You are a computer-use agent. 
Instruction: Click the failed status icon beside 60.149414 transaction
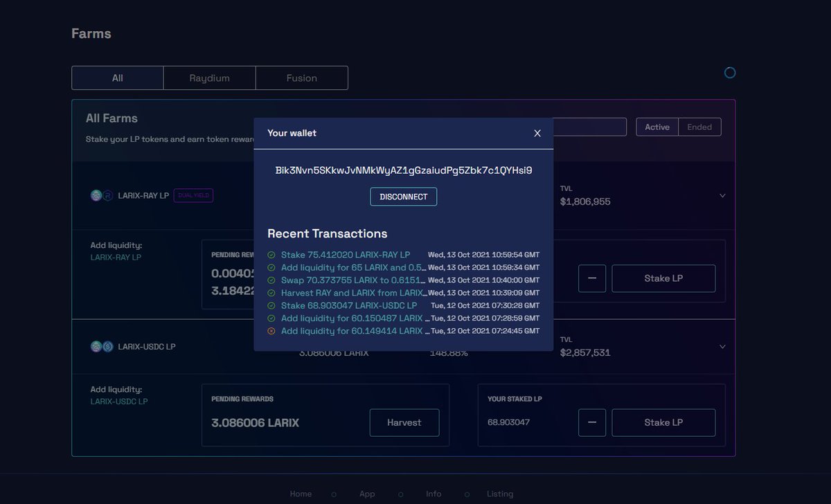tap(271, 331)
